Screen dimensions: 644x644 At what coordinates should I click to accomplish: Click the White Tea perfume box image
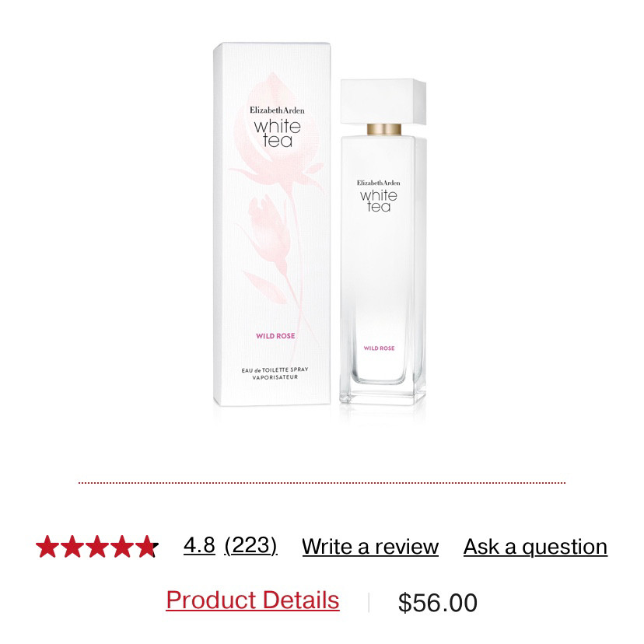(x=272, y=224)
